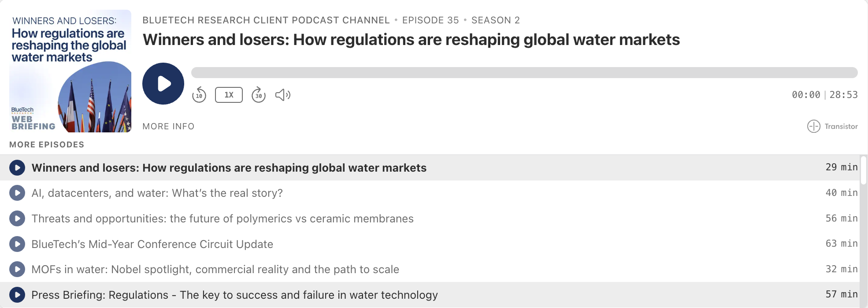This screenshot has width=868, height=308.
Task: Play icon for Press Briefing: Regulations episode
Action: pyautogui.click(x=17, y=295)
